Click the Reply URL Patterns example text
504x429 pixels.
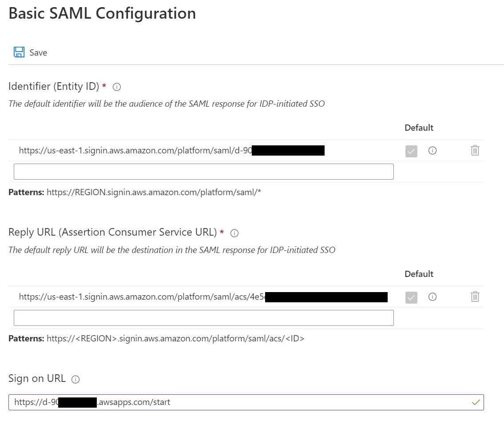[175, 339]
